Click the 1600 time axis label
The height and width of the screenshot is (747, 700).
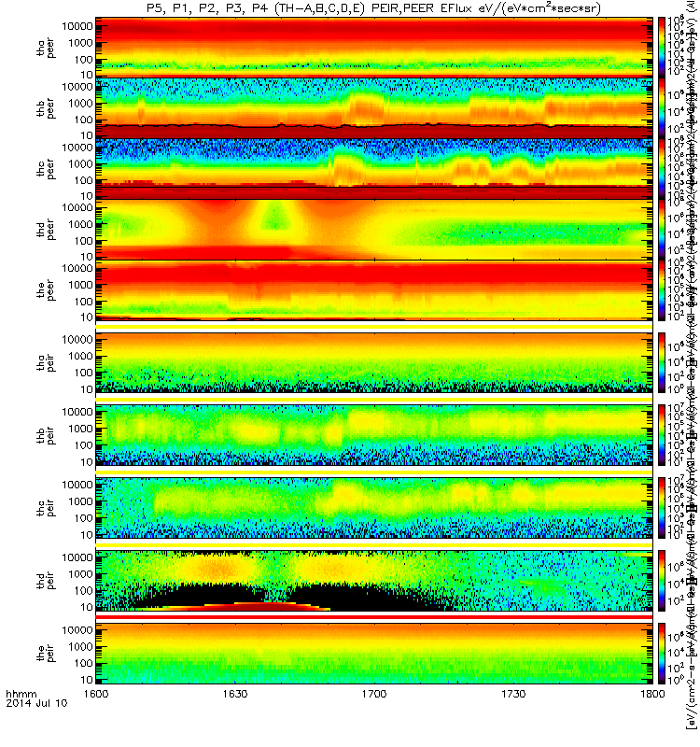click(96, 693)
